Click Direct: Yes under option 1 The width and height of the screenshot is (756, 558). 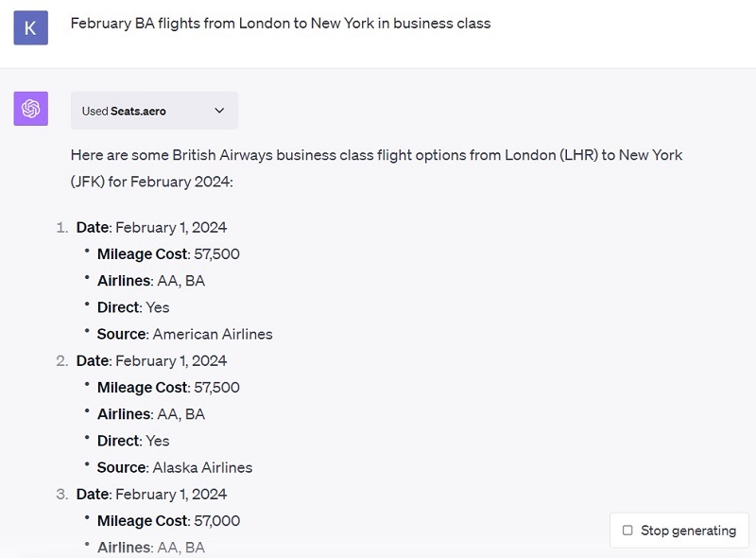133,307
